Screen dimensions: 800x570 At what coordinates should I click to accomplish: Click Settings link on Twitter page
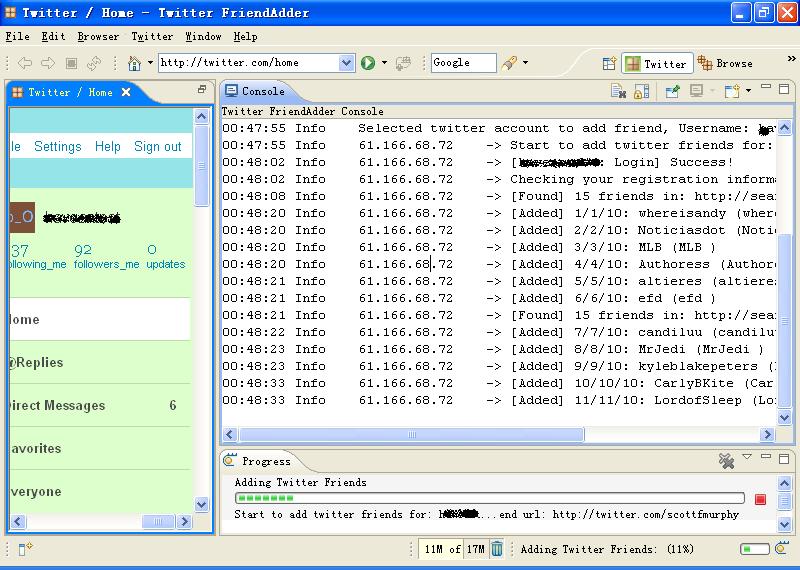(x=58, y=146)
